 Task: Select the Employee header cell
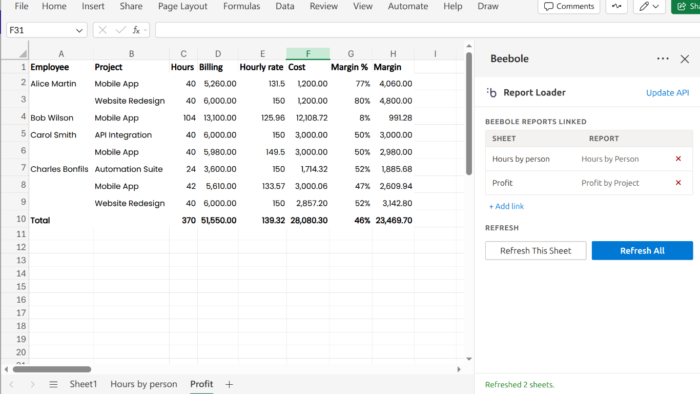pos(61,67)
